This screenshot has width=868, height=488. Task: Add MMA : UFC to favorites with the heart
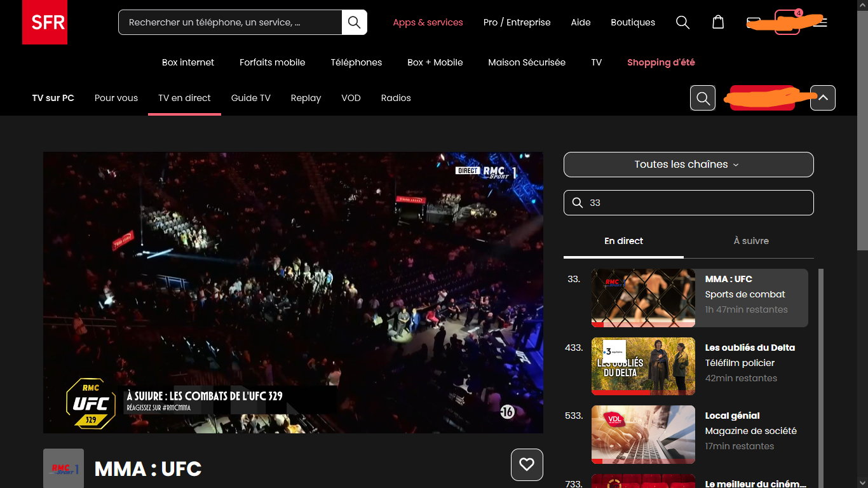point(527,464)
